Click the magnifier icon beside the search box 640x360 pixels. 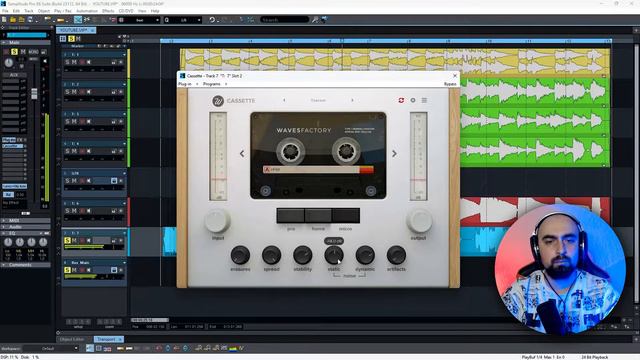(x=315, y=20)
